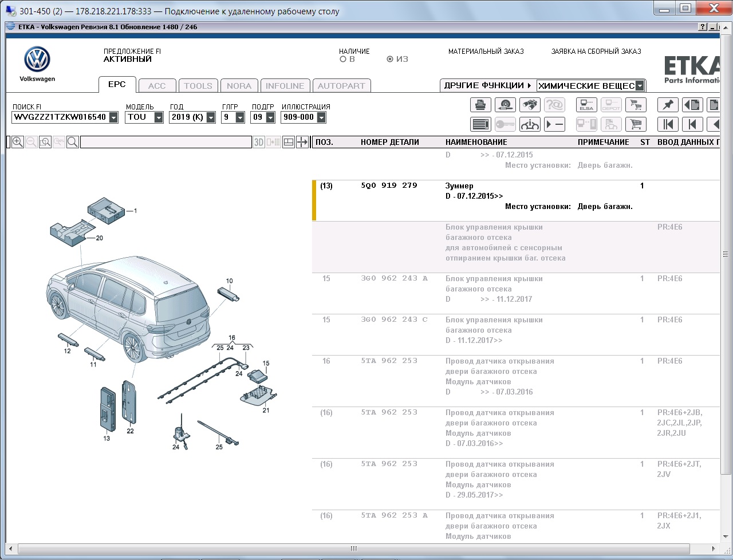This screenshot has width=733, height=560.
Task: Select part number 3G0 962 243 C
Action: pyautogui.click(x=394, y=320)
